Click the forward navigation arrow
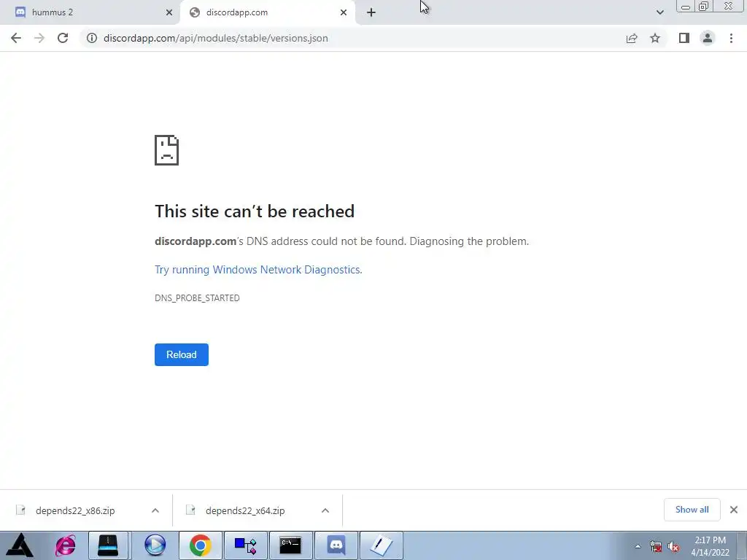 point(39,38)
